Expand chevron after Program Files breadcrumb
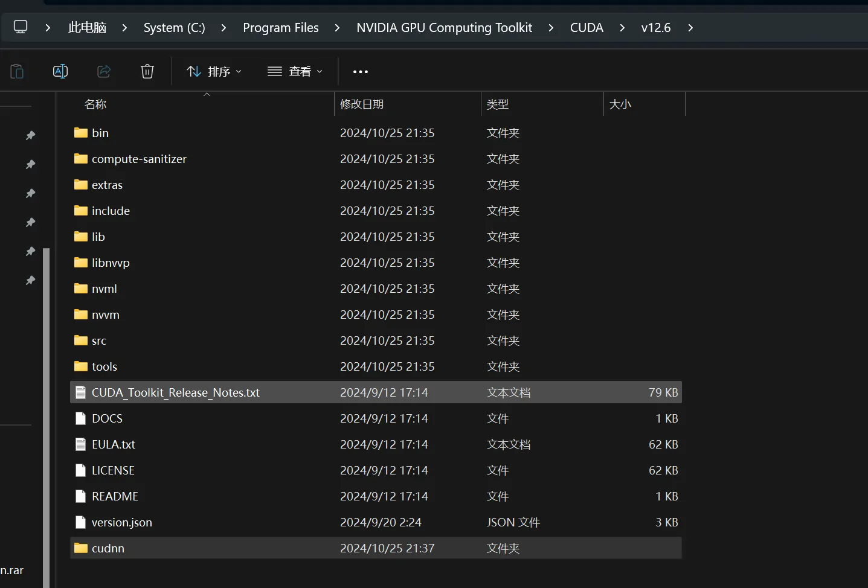The image size is (868, 588). [337, 28]
